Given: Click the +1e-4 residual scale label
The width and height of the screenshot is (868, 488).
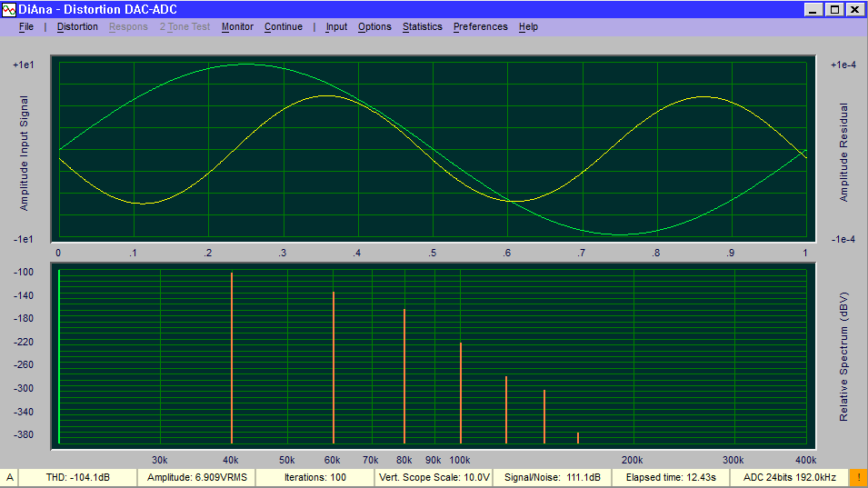Looking at the screenshot, I should (843, 65).
